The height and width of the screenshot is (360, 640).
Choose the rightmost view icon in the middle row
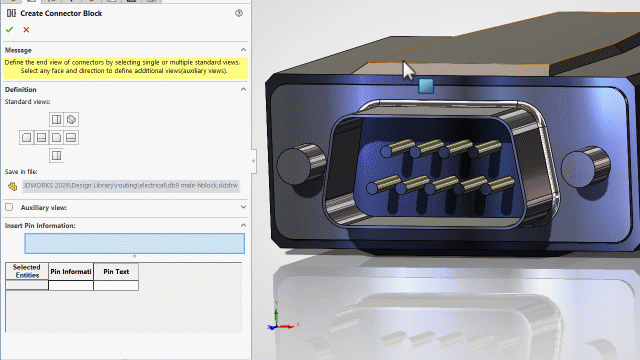point(71,138)
